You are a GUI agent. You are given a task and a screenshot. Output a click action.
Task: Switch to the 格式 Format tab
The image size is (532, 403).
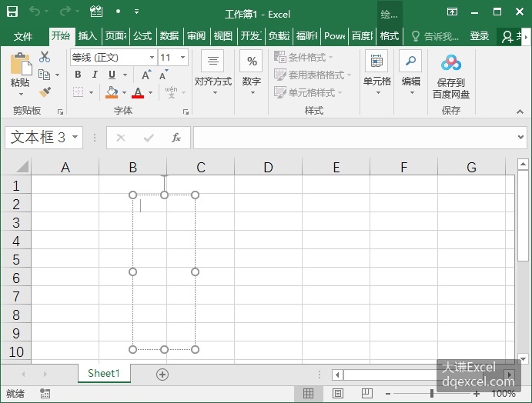pos(389,36)
